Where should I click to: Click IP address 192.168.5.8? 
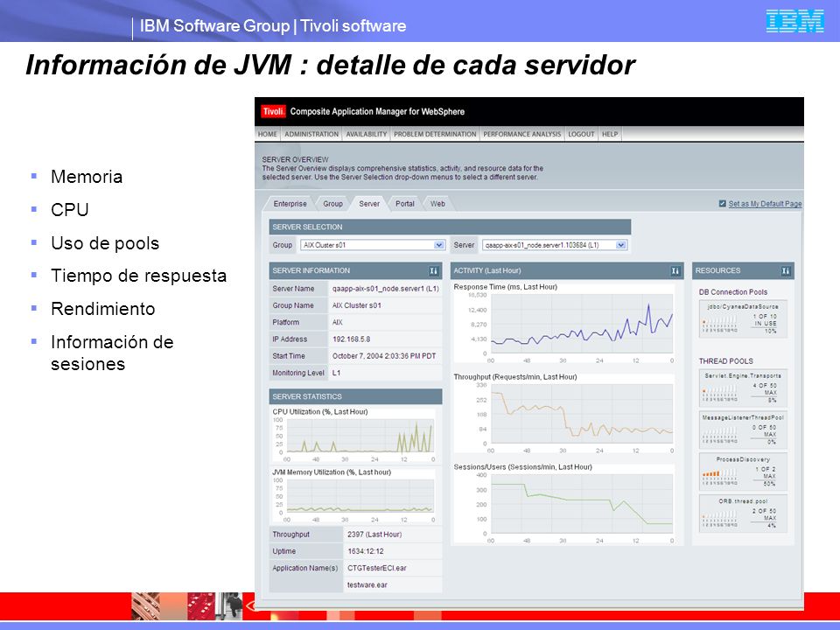click(351, 339)
